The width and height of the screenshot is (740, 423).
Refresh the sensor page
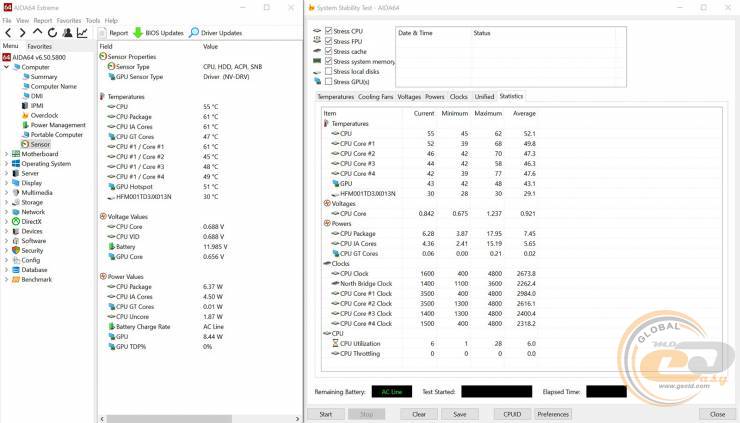52,33
